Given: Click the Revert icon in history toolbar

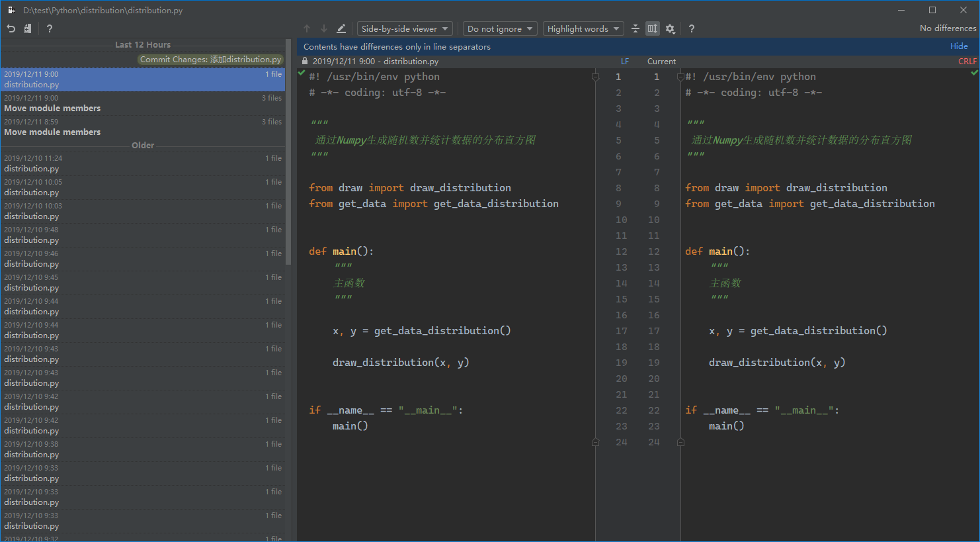Looking at the screenshot, I should pos(11,28).
